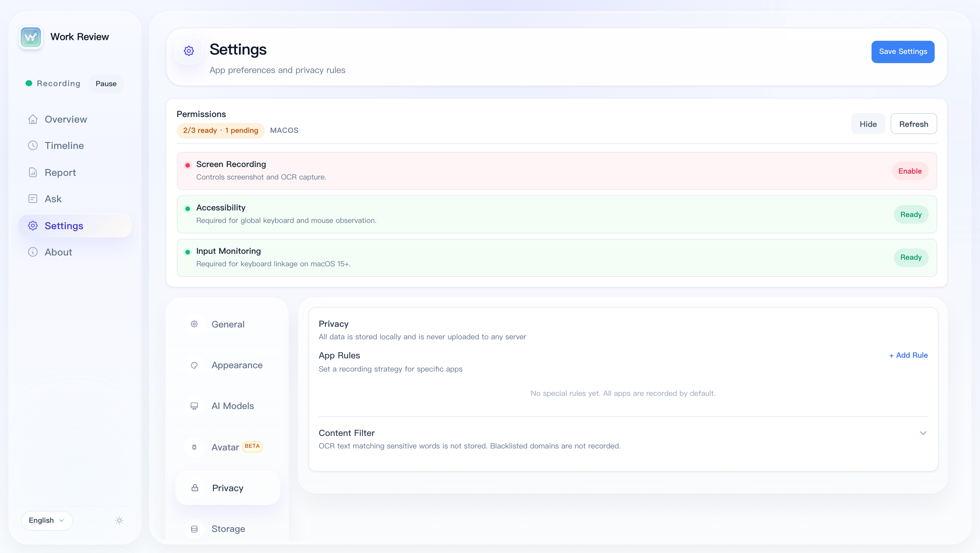This screenshot has width=980, height=553.
Task: Click the Report document icon
Action: 33,172
